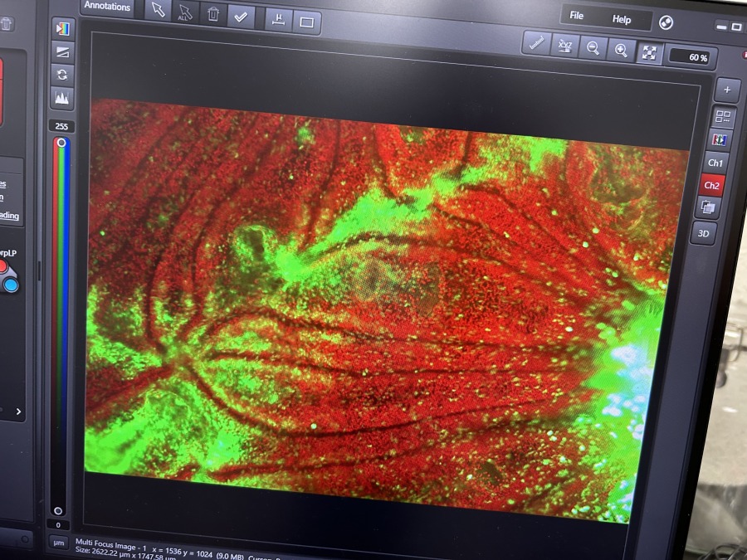The height and width of the screenshot is (560, 747).
Task: Click the trash icon at far left
Action: tap(6, 23)
